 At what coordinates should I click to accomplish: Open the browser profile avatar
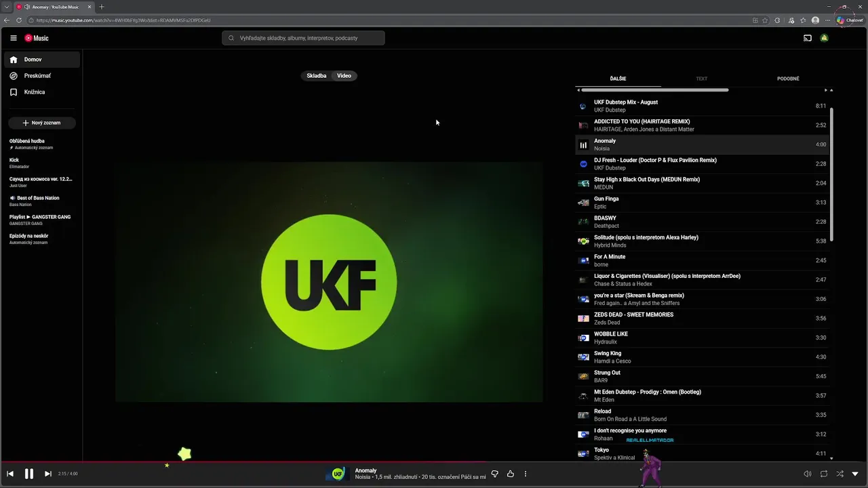pyautogui.click(x=815, y=20)
